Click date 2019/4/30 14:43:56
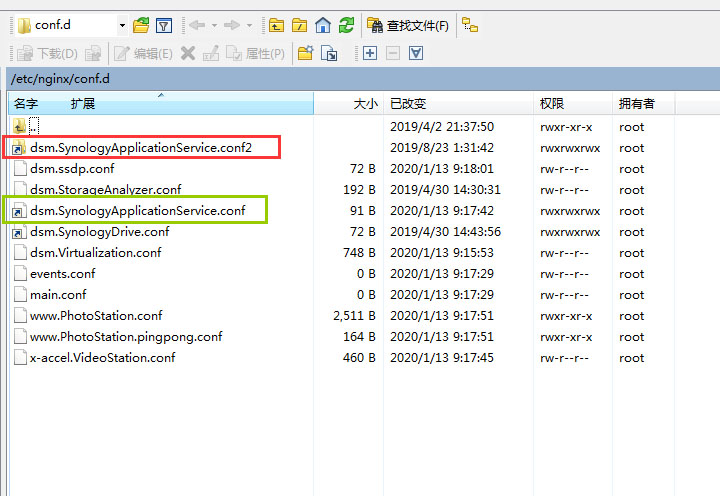This screenshot has height=496, width=720. tap(445, 232)
